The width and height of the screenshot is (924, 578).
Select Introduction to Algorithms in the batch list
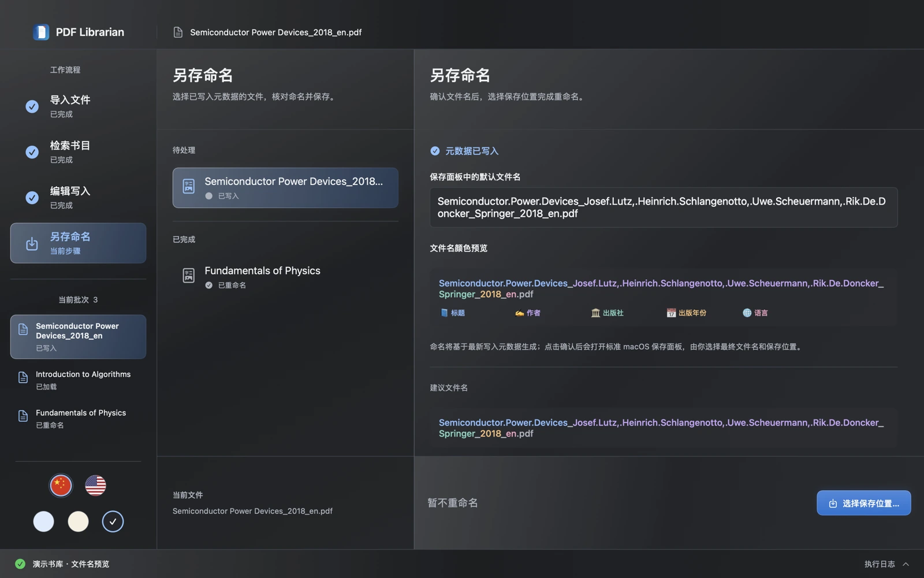[x=78, y=380]
